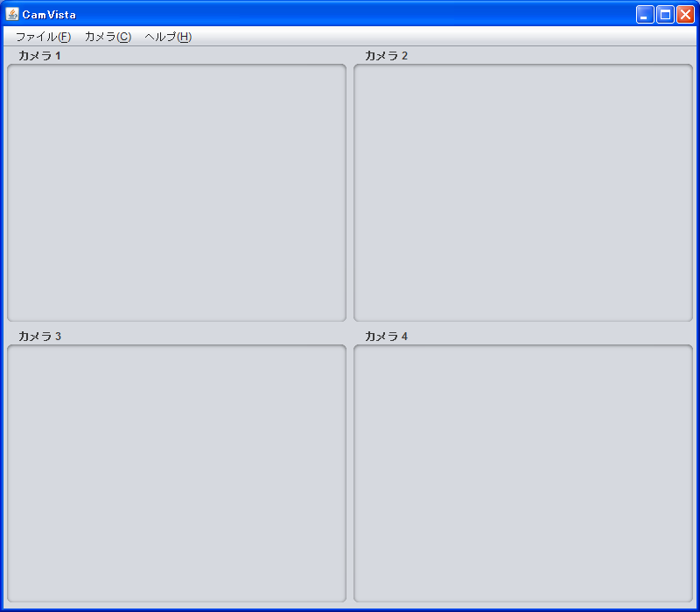This screenshot has height=612, width=700.
Task: Select the カメラ 2 video panel
Action: 523,192
